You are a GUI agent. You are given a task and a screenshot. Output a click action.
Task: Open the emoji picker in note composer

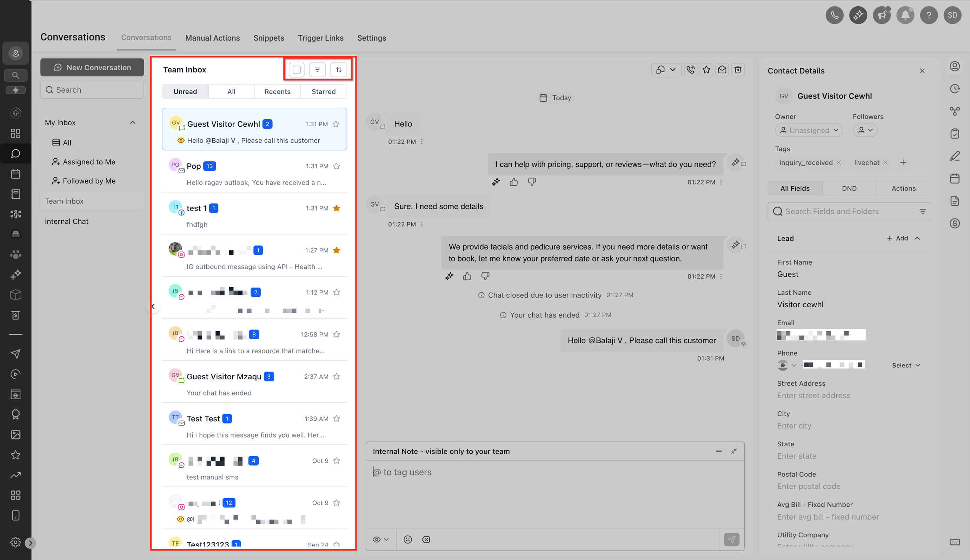tap(408, 539)
